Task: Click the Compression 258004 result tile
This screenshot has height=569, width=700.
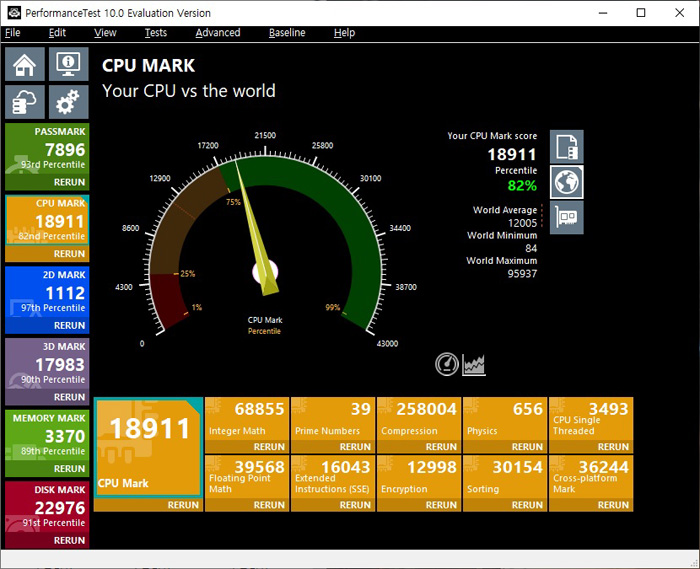Action: 419,419
